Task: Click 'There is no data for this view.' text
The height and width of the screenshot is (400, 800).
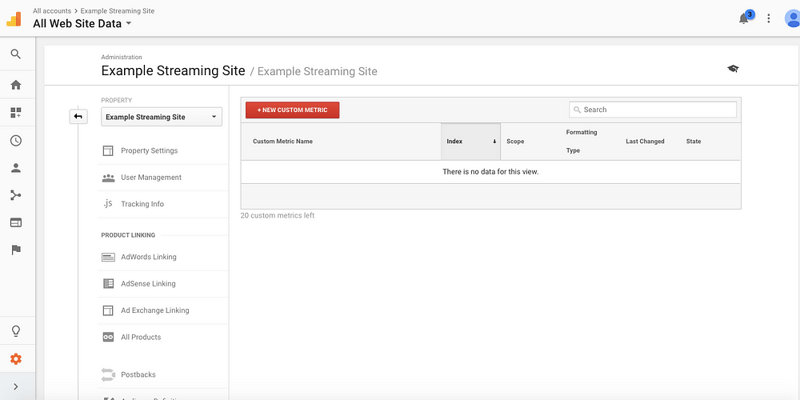Action: (490, 172)
